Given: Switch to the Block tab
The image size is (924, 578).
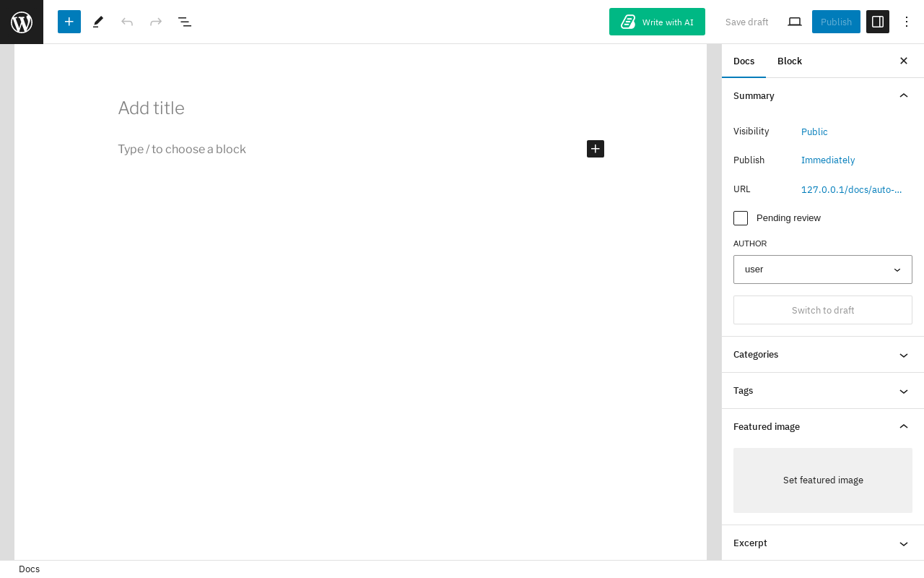Looking at the screenshot, I should point(790,61).
